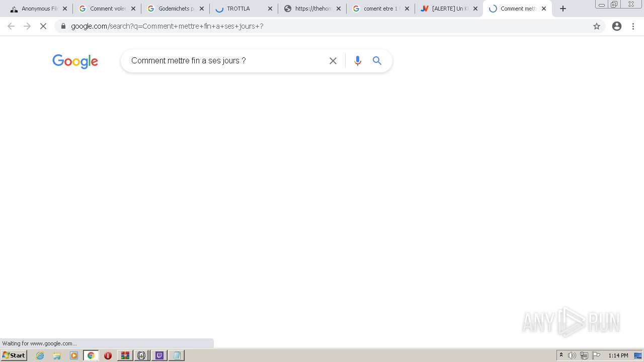Screen dimensions: 644x362
Task: Stop loading the page
Action: [43, 26]
